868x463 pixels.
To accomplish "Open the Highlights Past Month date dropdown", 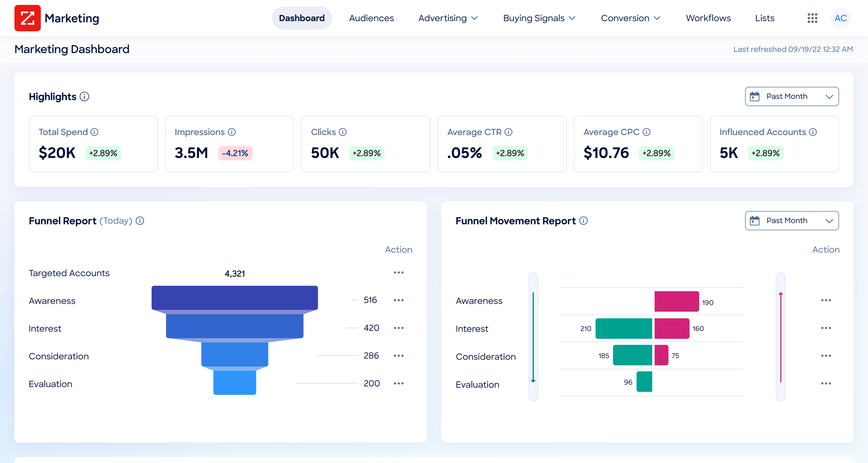I will pyautogui.click(x=791, y=97).
